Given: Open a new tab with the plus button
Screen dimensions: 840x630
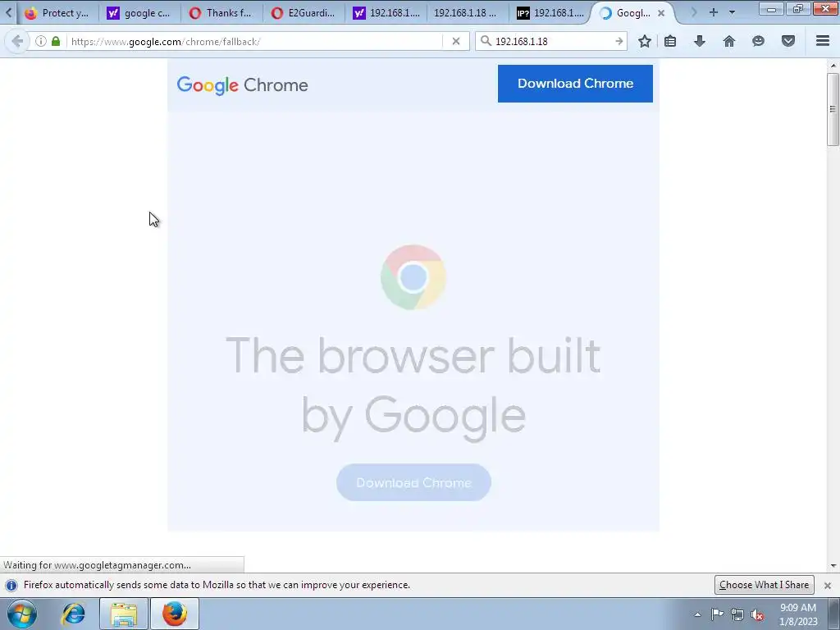Looking at the screenshot, I should click(714, 12).
